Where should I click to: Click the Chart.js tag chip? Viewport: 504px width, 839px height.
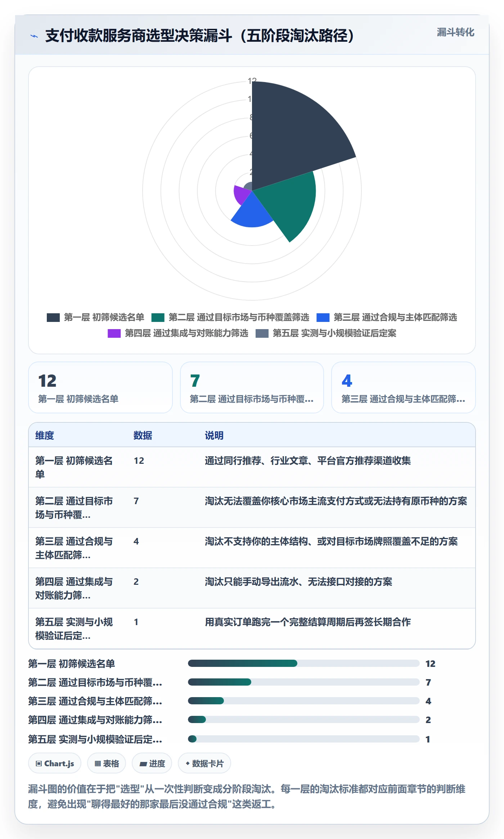55,763
